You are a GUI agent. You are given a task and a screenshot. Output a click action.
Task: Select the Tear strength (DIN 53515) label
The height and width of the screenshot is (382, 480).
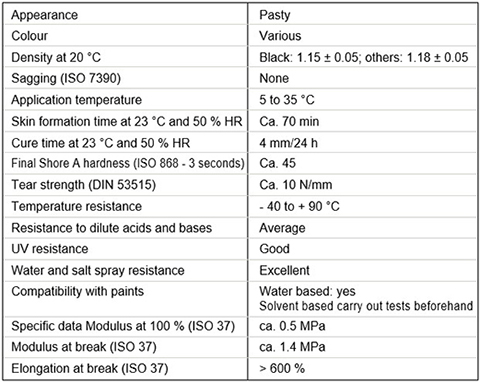pos(83,185)
